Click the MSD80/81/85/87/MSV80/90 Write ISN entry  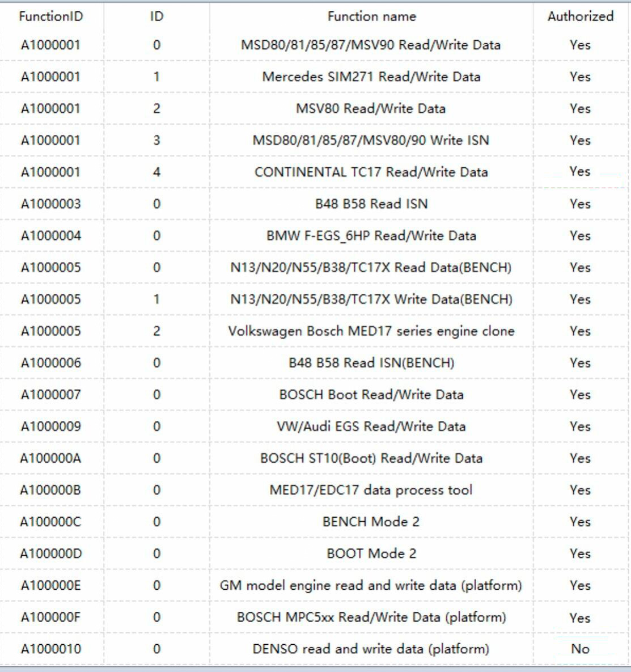coord(371,140)
